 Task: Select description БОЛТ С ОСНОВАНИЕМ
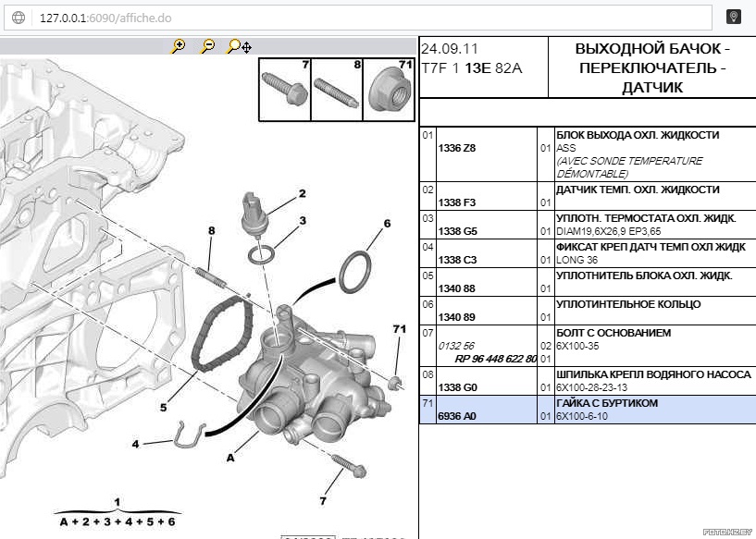613,333
